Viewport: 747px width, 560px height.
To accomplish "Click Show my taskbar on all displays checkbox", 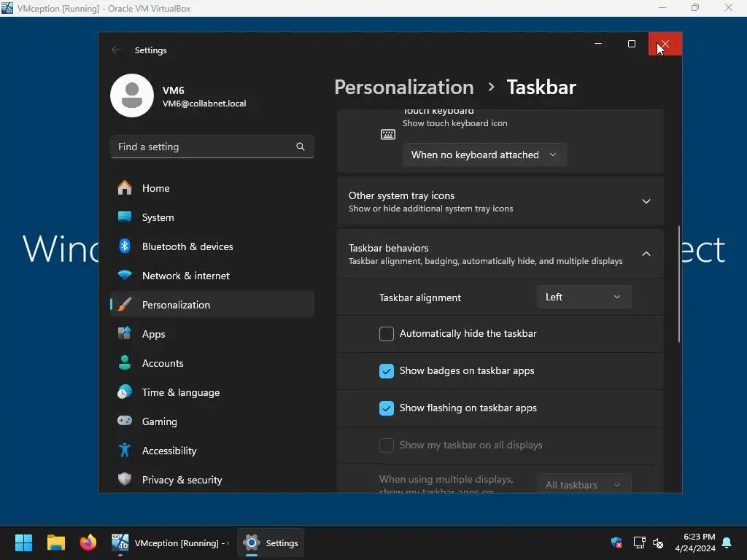I will coord(387,446).
